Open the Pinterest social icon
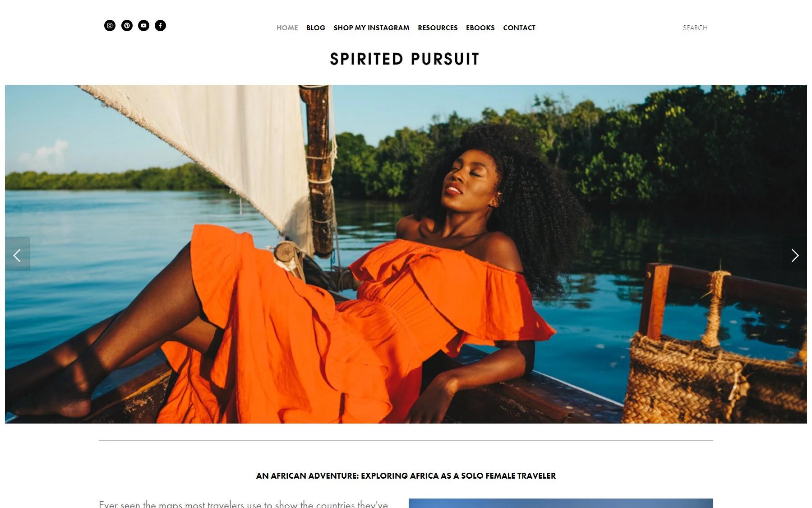Viewport: 812px width, 508px height. pyautogui.click(x=127, y=25)
